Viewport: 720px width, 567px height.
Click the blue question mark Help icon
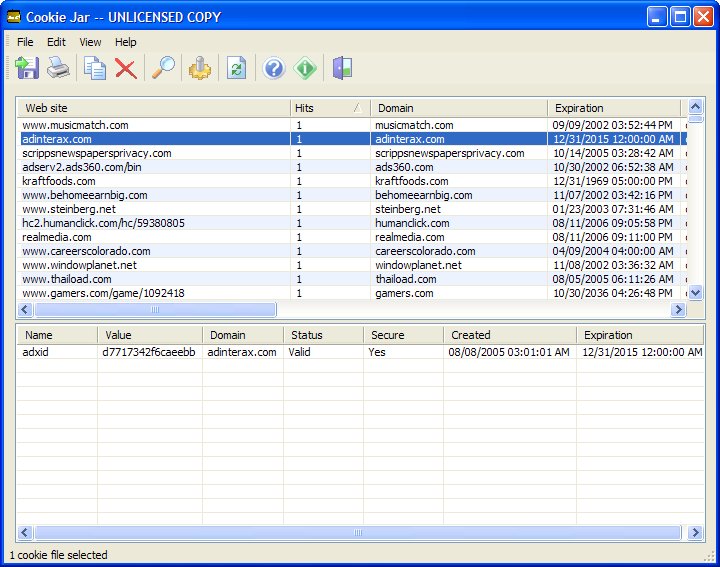(x=274, y=68)
